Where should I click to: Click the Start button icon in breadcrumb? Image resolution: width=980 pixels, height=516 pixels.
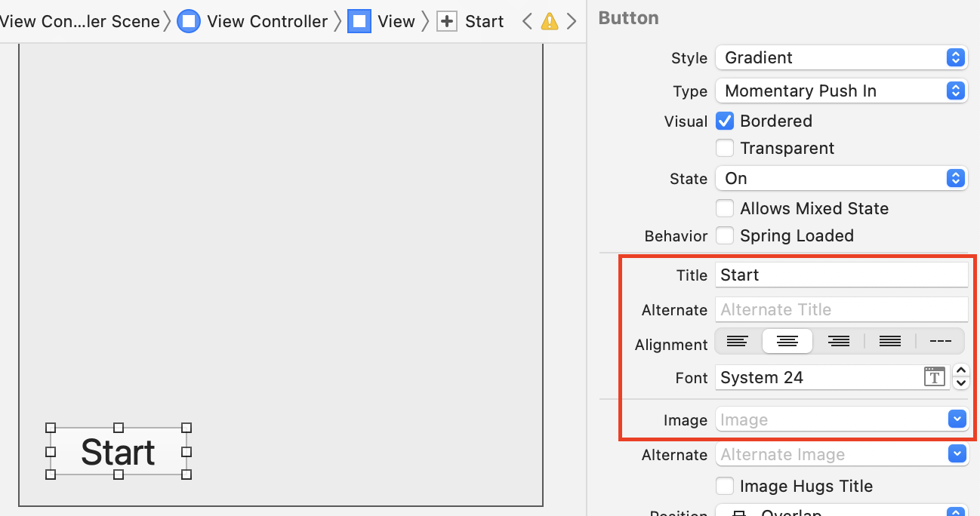point(447,22)
